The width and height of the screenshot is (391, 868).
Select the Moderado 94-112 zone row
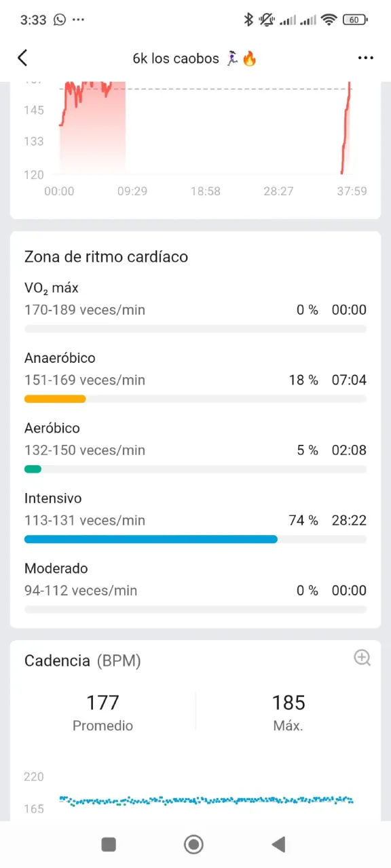(x=195, y=587)
